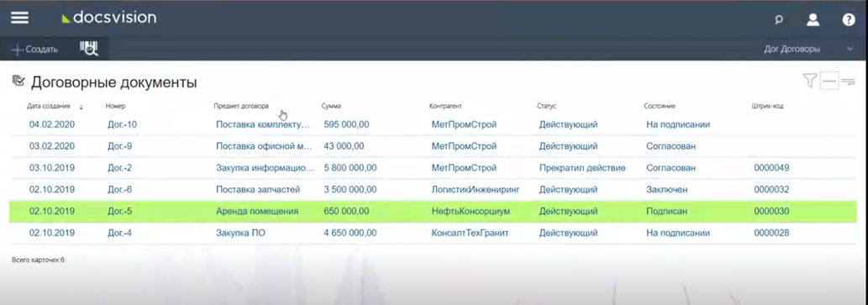The height and width of the screenshot is (305, 868).
Task: Sort by Дата создания column header
Action: (x=49, y=106)
